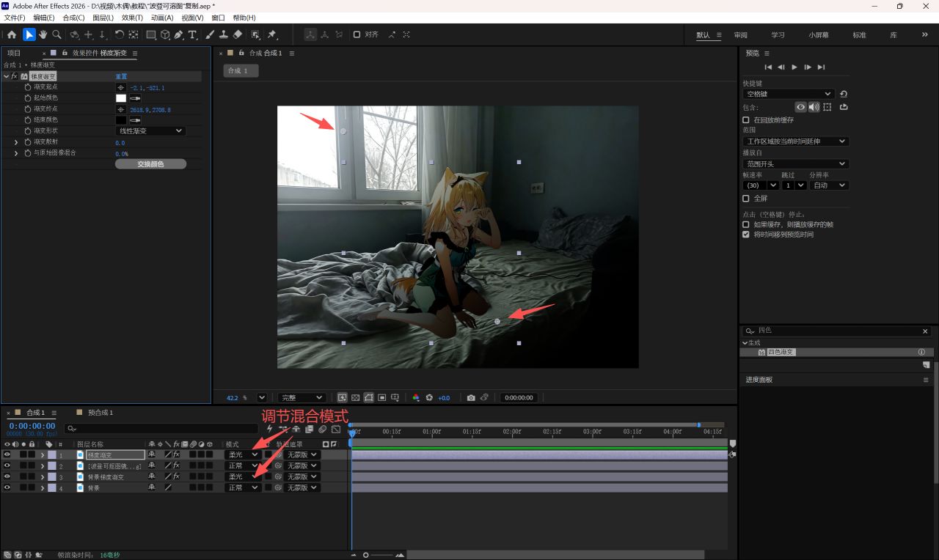Viewport: 939px width, 560px height.
Task: Click the 渐变起点 crosshair point picker
Action: (121, 87)
